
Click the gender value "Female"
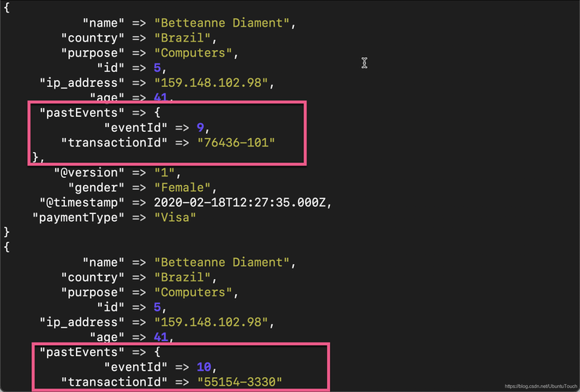tap(183, 187)
